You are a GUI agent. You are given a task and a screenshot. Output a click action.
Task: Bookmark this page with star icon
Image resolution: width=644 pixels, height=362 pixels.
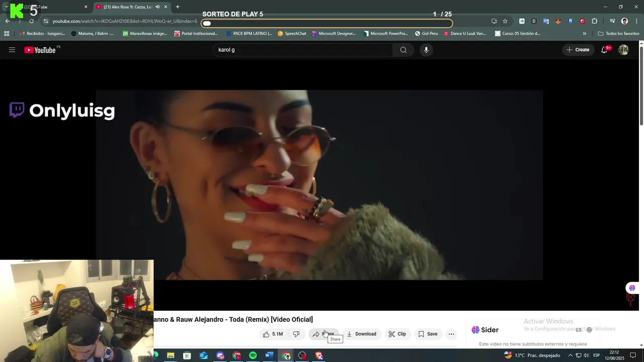(x=505, y=21)
